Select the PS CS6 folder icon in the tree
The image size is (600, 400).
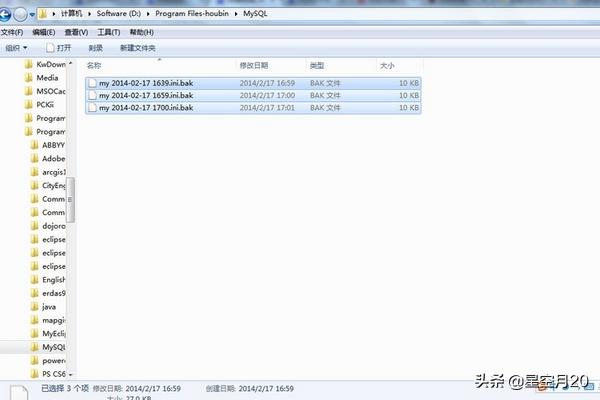pyautogui.click(x=34, y=374)
